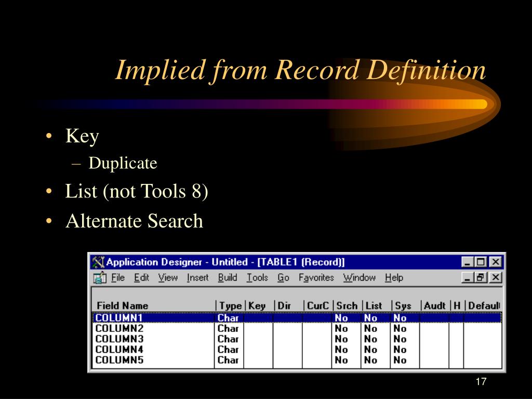Click the Char type cell for COLUMN5
The height and width of the screenshot is (399, 532).
(228, 360)
